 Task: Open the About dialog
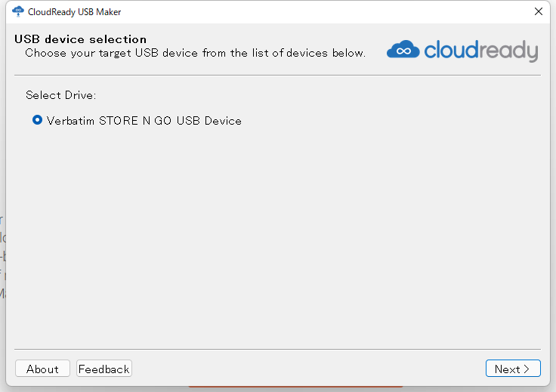[42, 369]
